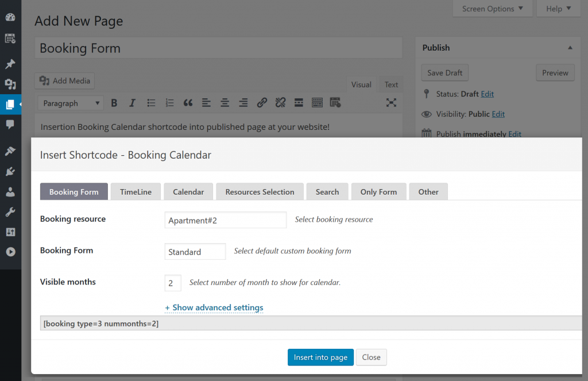Viewport: 588px width, 381px height.
Task: Expand Show advanced settings
Action: pos(214,307)
